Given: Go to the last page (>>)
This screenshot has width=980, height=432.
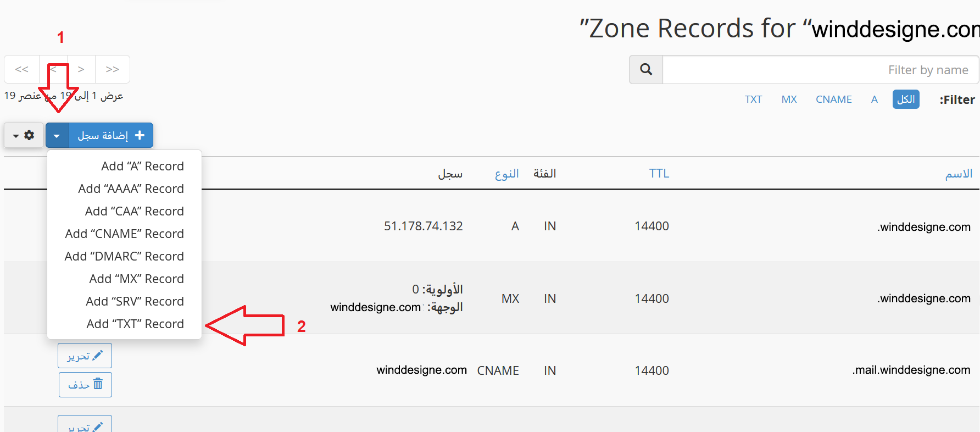Looking at the screenshot, I should (113, 69).
